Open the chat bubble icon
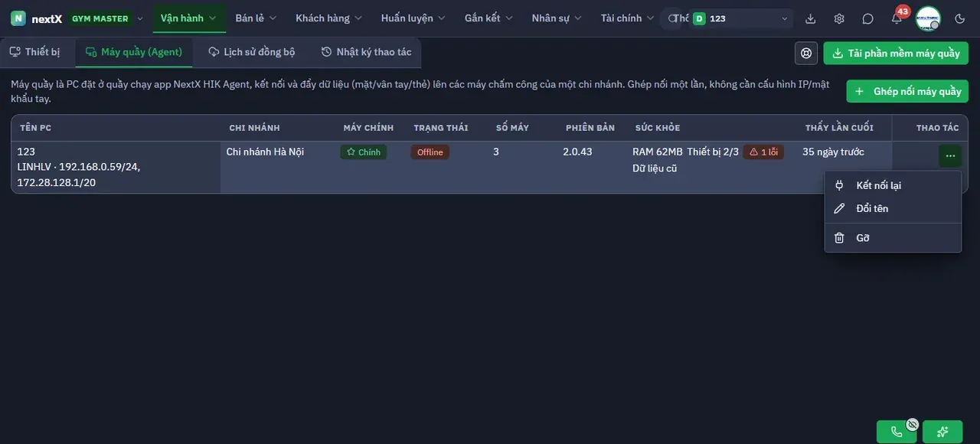Viewport: 980px width, 444px height. pyautogui.click(x=867, y=18)
